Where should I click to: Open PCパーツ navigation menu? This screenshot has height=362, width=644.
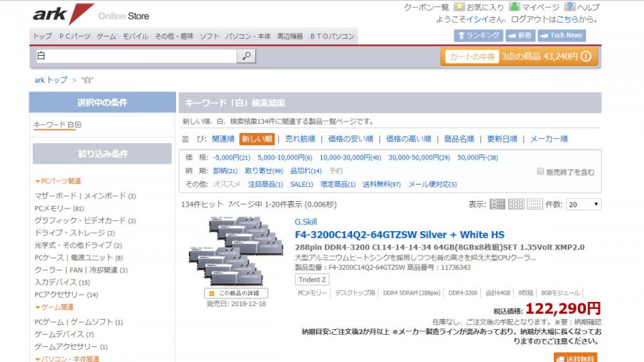coord(74,36)
